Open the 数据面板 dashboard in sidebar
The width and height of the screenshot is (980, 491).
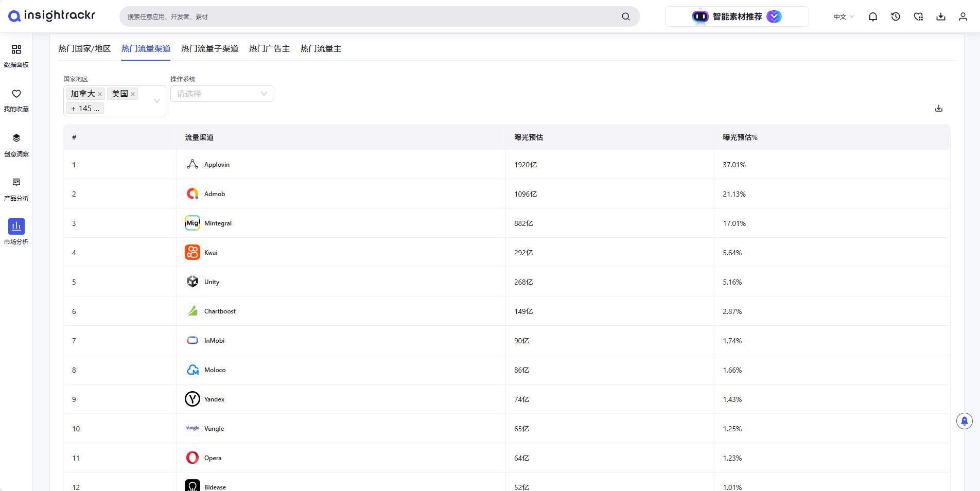pos(16,56)
